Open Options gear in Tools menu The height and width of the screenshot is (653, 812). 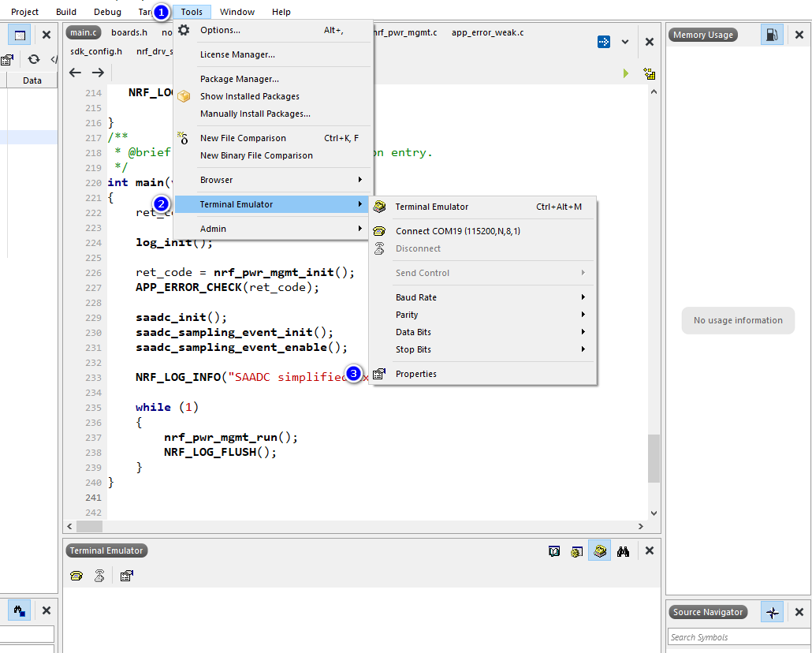[x=184, y=30]
